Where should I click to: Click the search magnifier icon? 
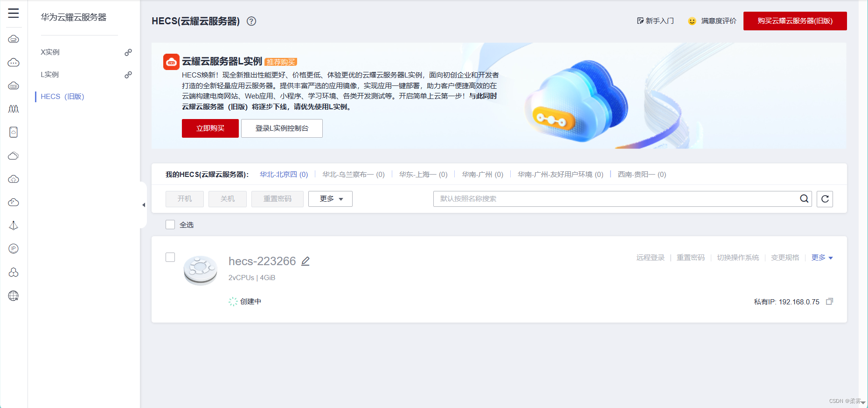[x=804, y=198]
